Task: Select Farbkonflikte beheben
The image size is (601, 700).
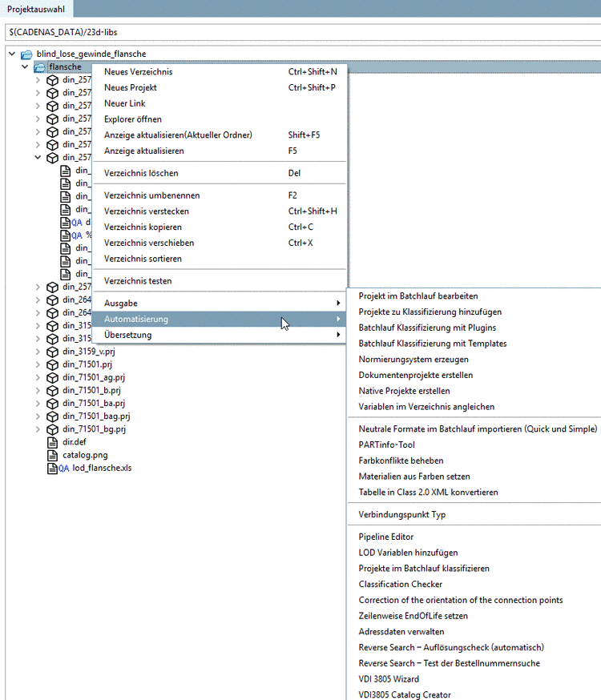Action: click(474, 461)
